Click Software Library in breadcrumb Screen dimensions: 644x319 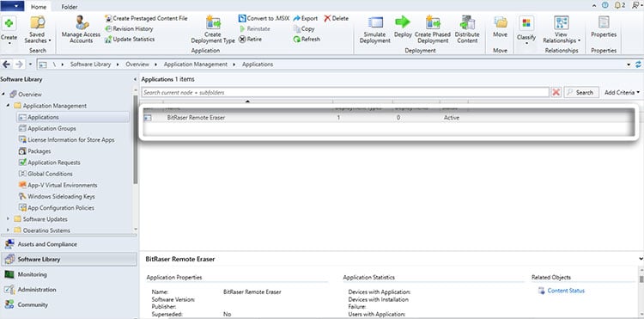(90, 64)
